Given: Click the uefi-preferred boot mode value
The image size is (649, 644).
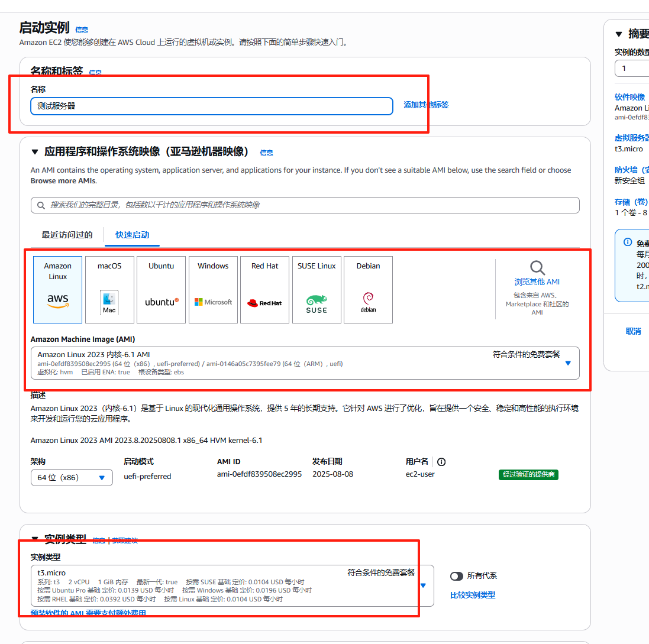Looking at the screenshot, I should click(x=147, y=477).
